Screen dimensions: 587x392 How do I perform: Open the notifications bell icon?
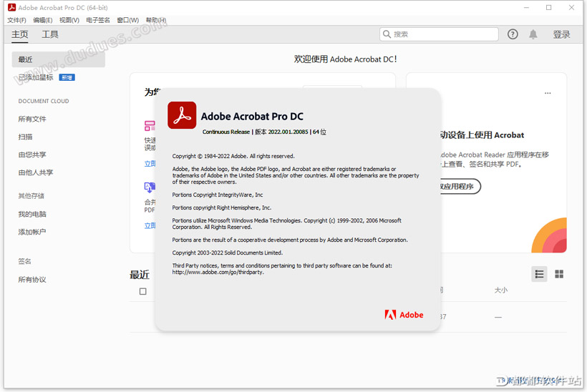point(533,34)
